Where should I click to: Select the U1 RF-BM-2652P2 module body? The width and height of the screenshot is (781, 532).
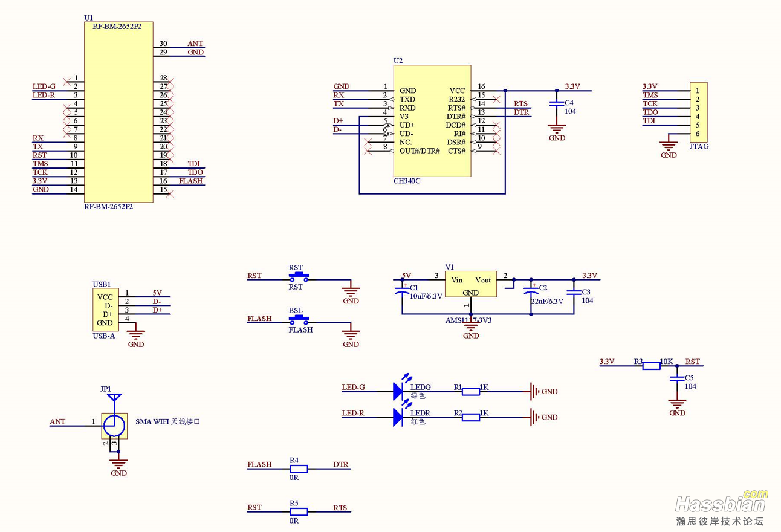coord(118,112)
